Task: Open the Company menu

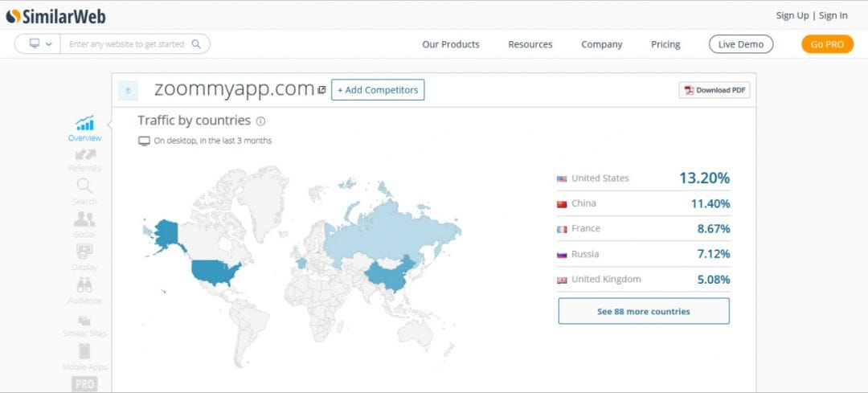Action: (601, 44)
